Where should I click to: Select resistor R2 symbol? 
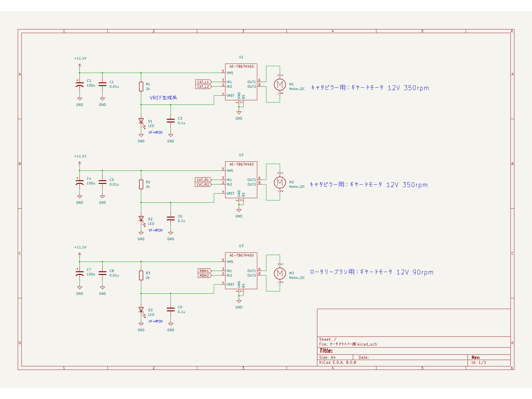pyautogui.click(x=141, y=184)
